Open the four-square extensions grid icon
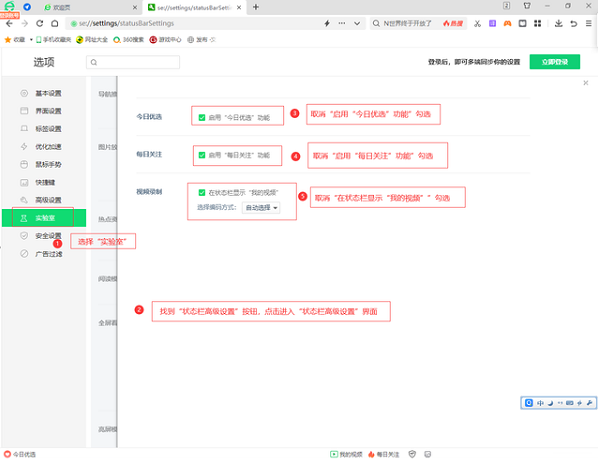The image size is (598, 459). [537, 23]
